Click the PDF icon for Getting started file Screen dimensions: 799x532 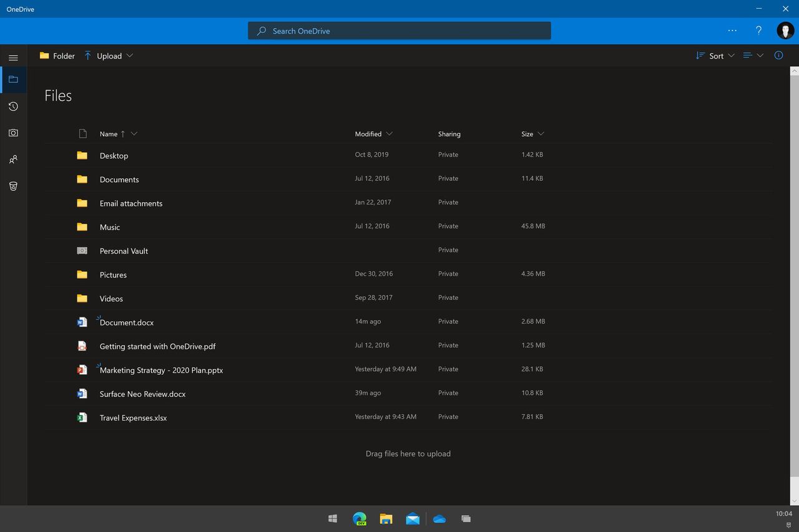82,346
